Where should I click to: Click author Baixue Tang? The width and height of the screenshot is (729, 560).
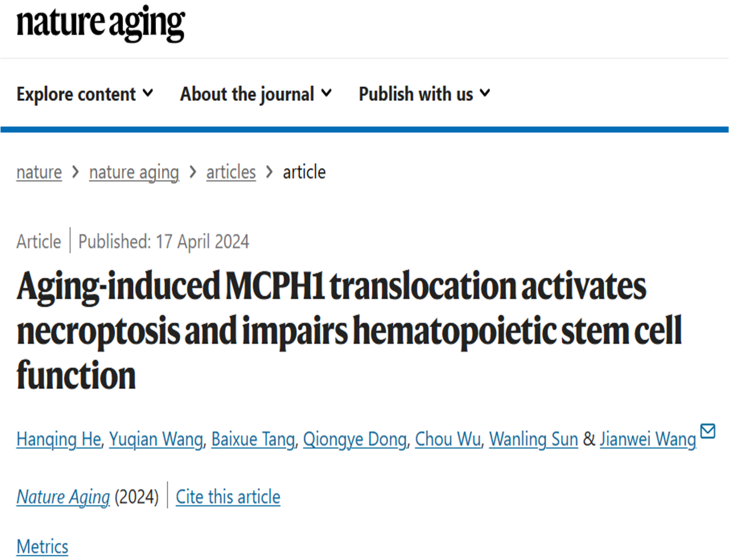click(253, 439)
